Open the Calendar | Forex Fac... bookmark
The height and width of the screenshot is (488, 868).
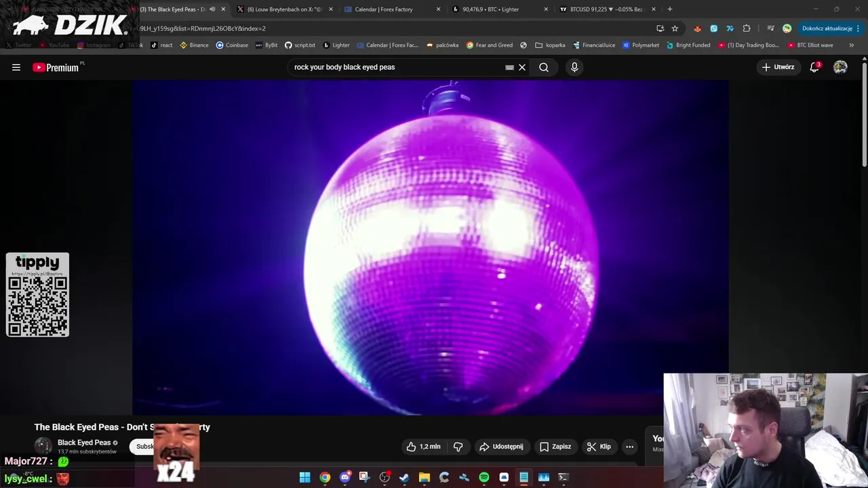(387, 45)
